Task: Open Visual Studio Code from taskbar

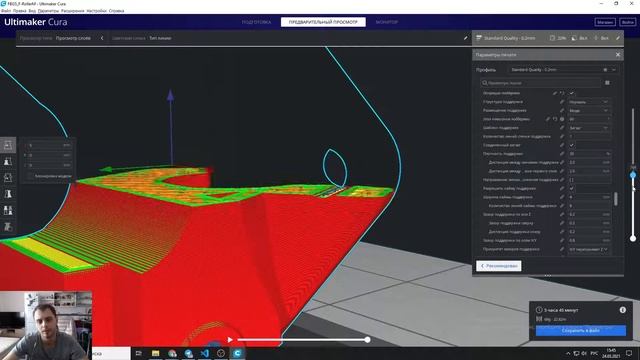Action: (205, 353)
